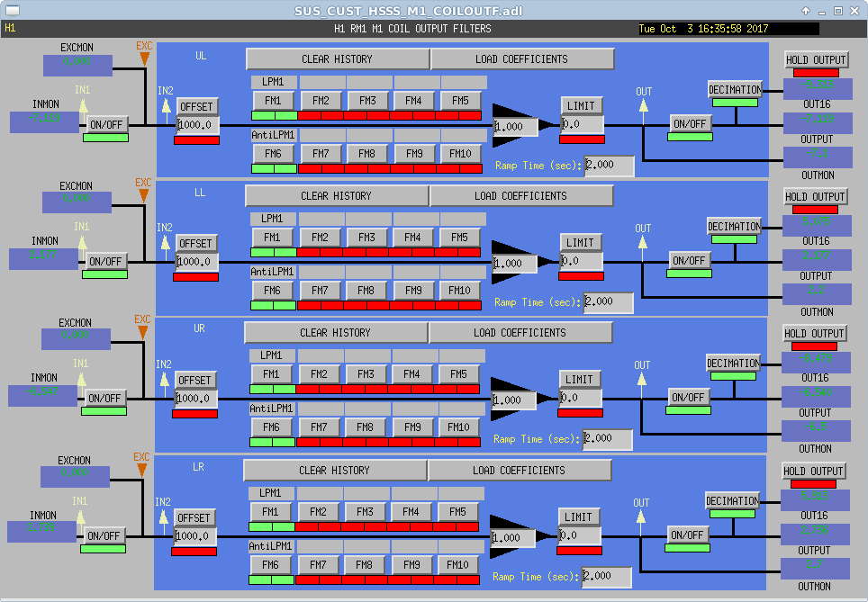Image resolution: width=868 pixels, height=602 pixels.
Task: Click the OUT test point arrow for UR
Action: tap(642, 379)
